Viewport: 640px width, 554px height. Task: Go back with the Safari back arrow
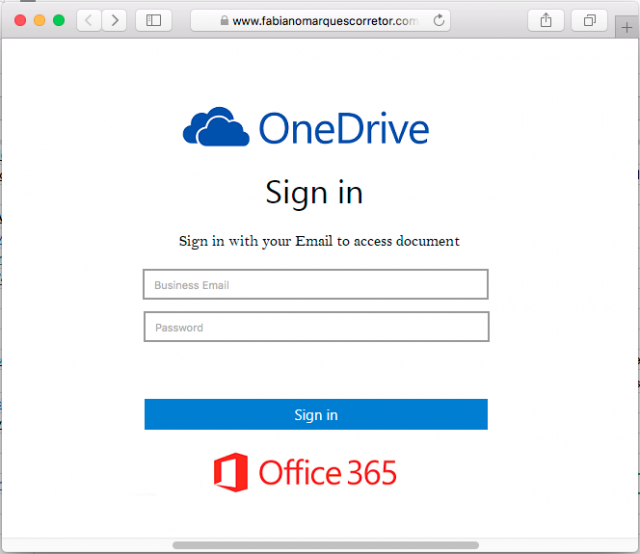[89, 20]
